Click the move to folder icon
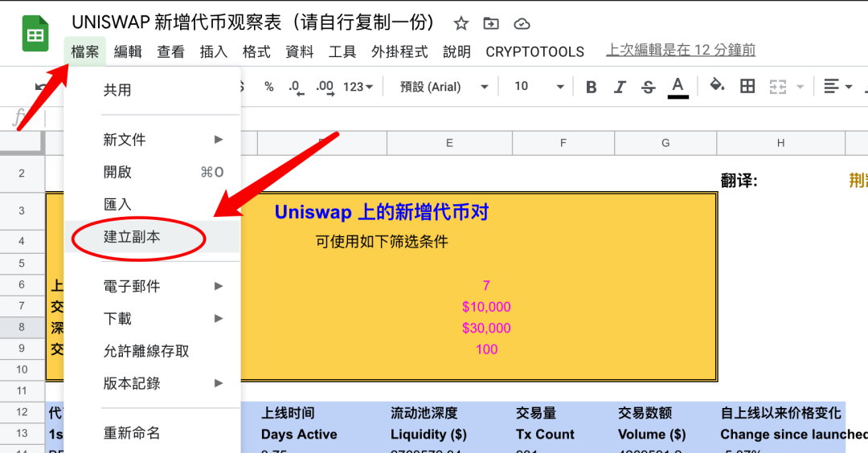Viewport: 868px width, 453px height. [491, 23]
